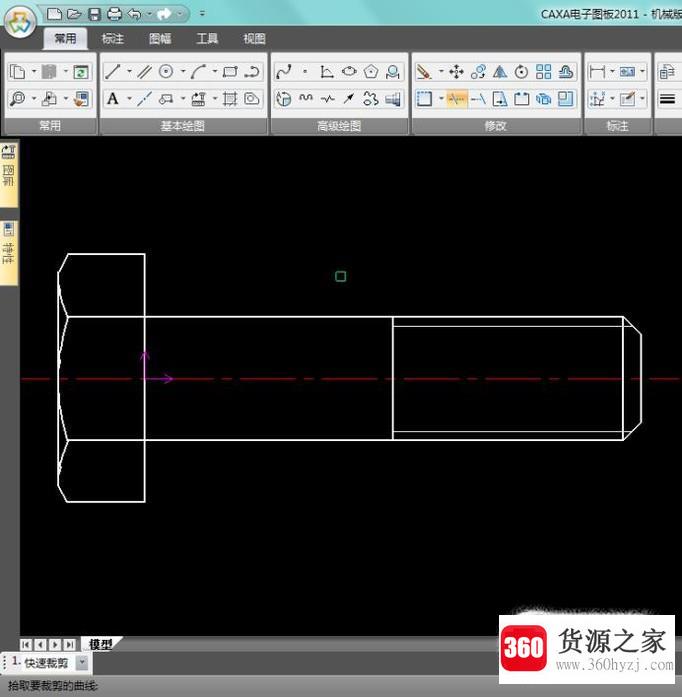
Task: Open the Copy options dropdown arrow
Action: [x=34, y=71]
